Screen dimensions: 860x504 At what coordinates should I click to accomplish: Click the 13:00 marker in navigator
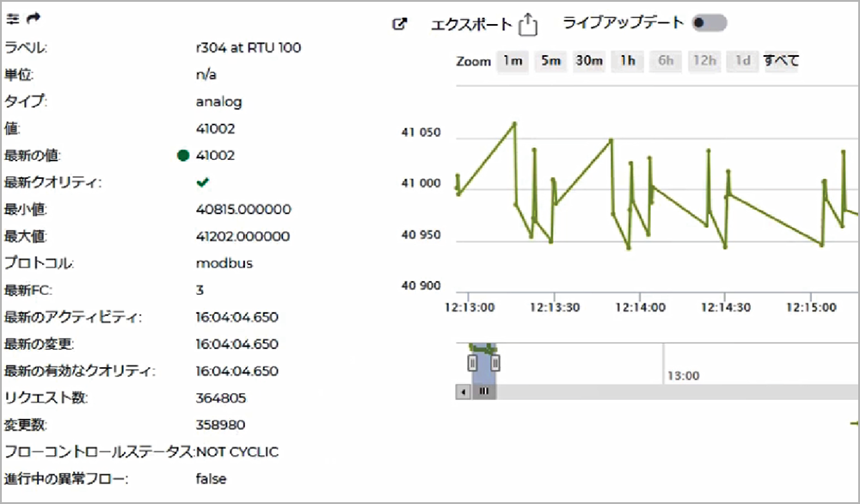click(684, 376)
